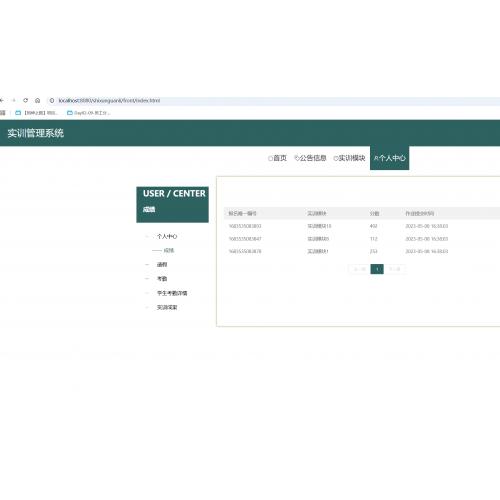Open the 公告信息 nav tab
500x500 pixels.
310,158
